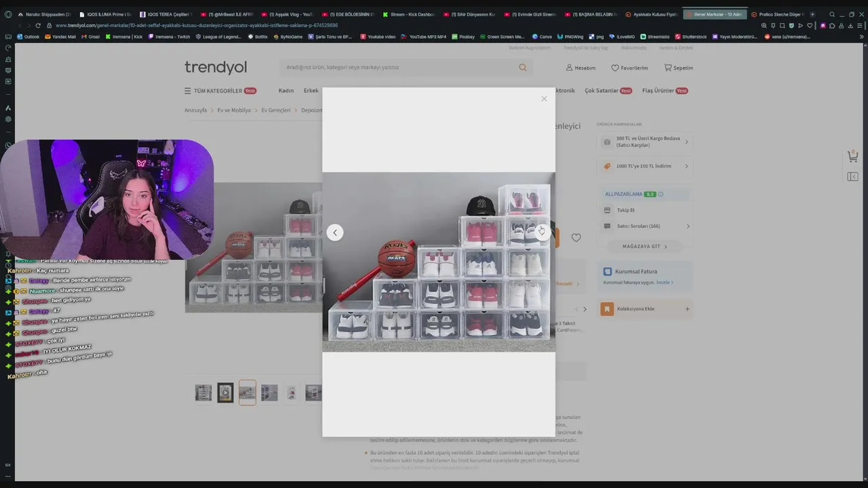
Task: Click plus icon on Koleksiyona Ekle
Action: pos(687,309)
